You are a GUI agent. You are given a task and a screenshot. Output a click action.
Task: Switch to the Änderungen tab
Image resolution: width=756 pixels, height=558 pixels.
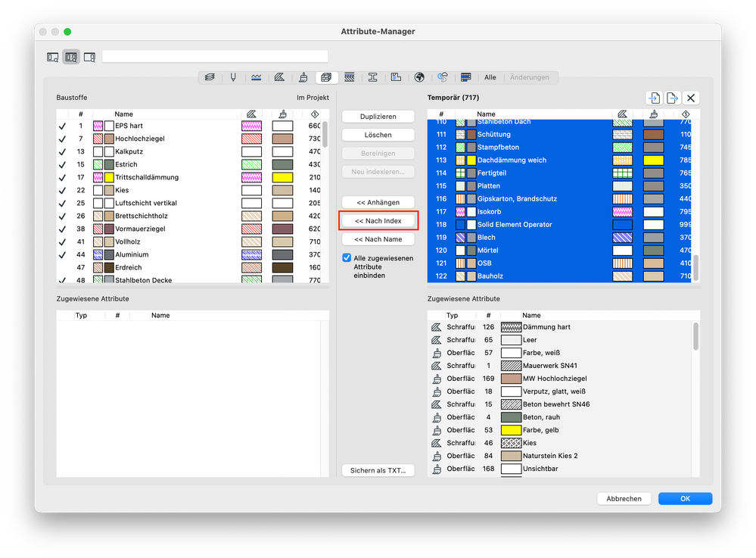click(x=530, y=77)
